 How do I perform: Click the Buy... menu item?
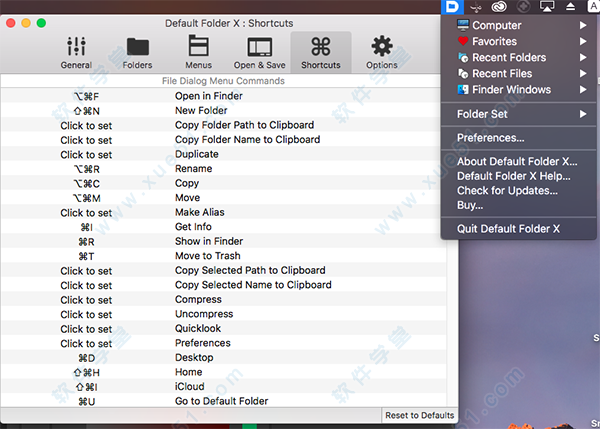[x=518, y=205]
